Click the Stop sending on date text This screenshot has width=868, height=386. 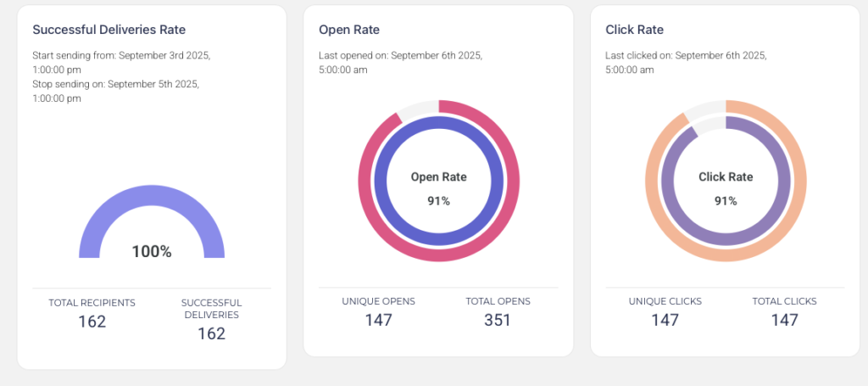click(116, 91)
